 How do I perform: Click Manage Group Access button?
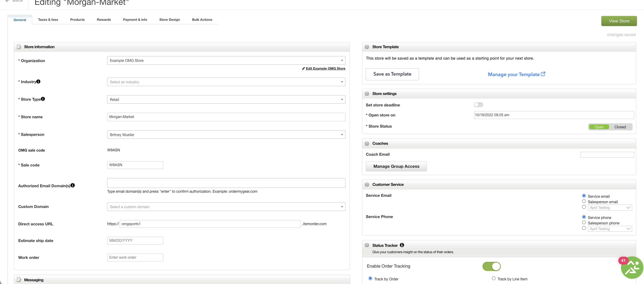396,166
